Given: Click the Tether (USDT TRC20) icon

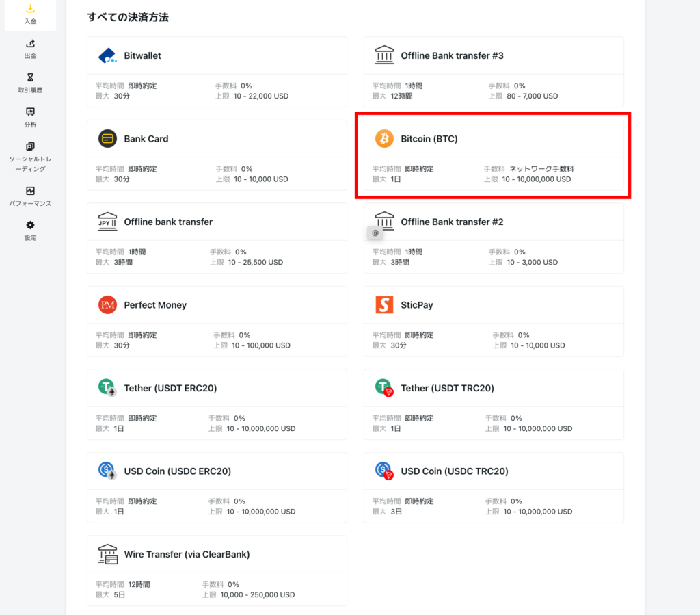Looking at the screenshot, I should [x=384, y=388].
